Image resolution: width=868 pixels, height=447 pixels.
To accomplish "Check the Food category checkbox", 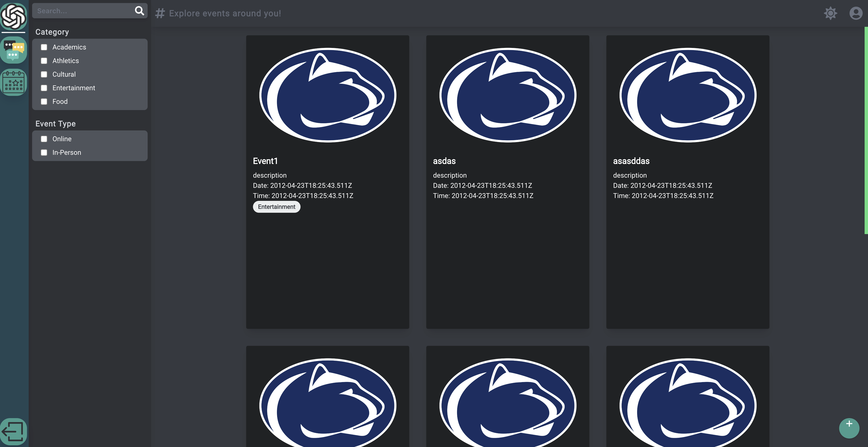I will tap(44, 101).
